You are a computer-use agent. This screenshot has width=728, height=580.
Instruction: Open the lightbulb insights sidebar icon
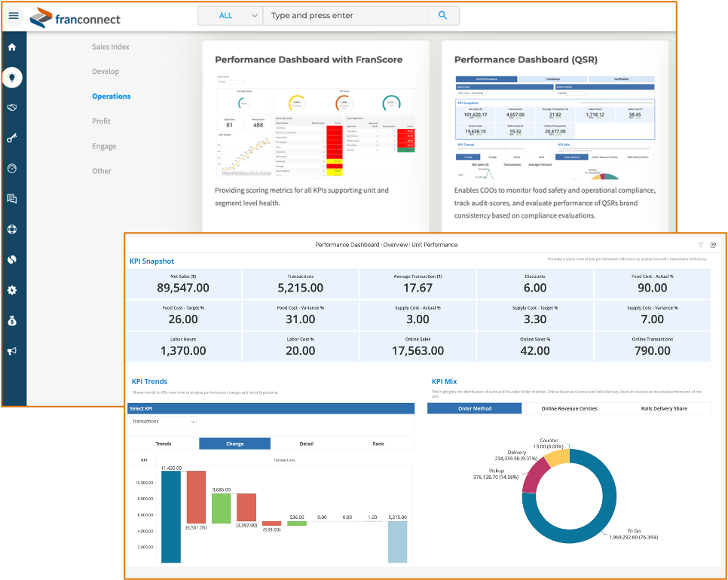[13, 77]
